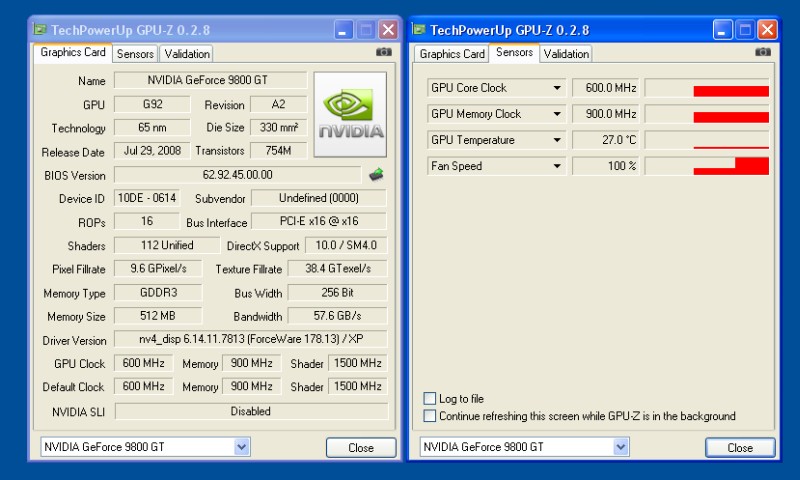Click camera screenshot icon in right GPU-Z window

point(763,52)
